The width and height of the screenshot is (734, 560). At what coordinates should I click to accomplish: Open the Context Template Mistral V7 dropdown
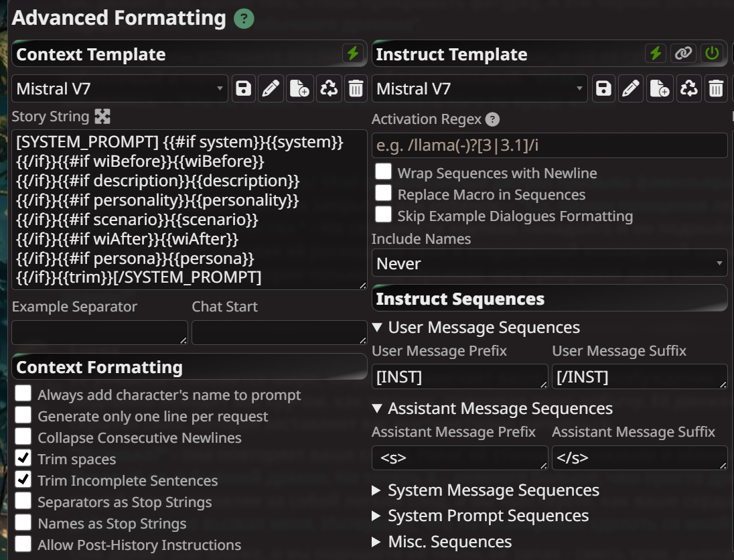pyautogui.click(x=120, y=88)
